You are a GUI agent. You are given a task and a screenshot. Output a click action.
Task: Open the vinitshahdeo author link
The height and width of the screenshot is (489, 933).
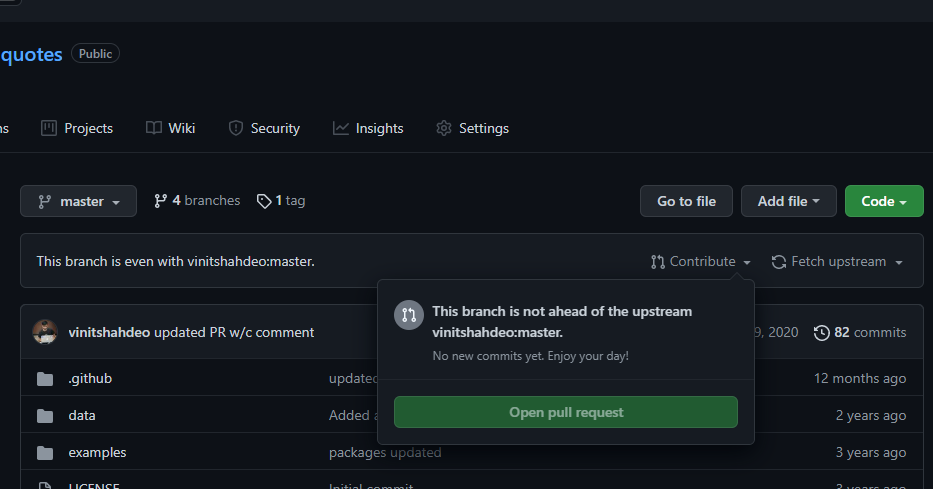109,333
